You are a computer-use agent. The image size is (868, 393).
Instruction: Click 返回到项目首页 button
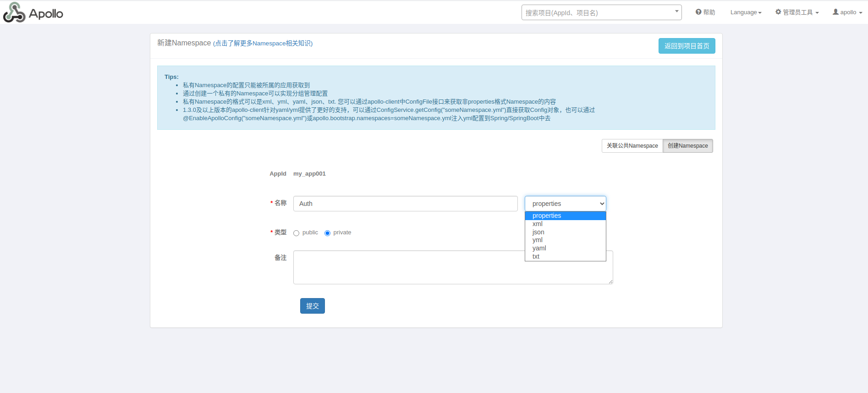pos(687,46)
